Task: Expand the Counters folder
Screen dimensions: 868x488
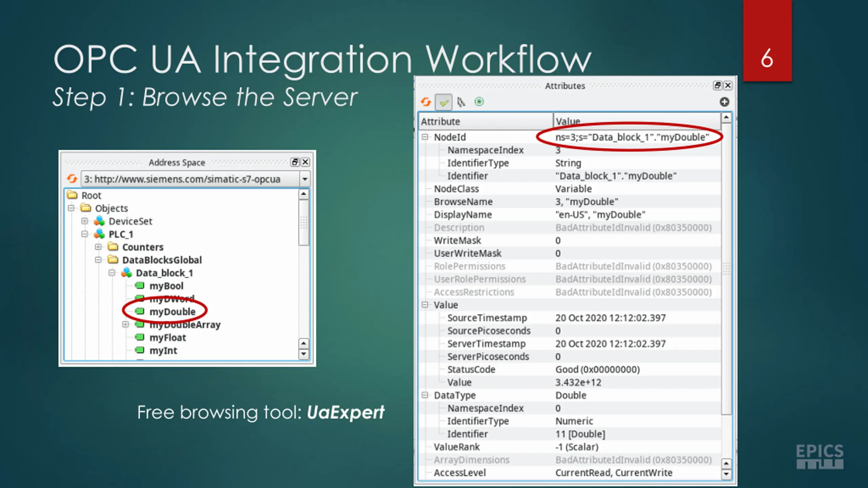Action: (x=98, y=247)
